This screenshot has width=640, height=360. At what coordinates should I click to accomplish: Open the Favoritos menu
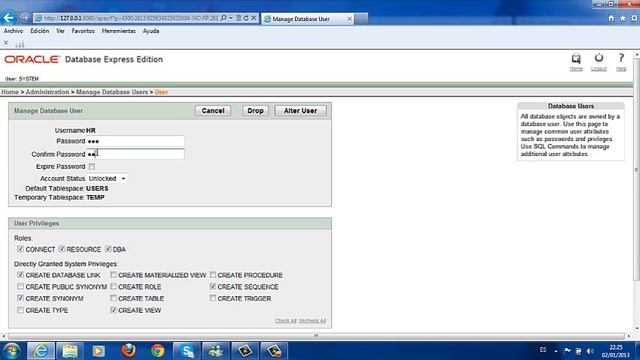point(83,31)
